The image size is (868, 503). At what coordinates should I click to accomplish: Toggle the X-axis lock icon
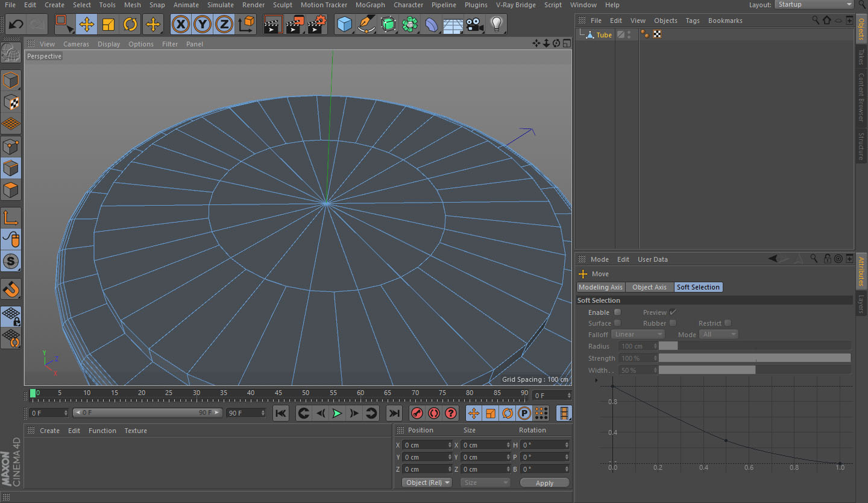click(180, 25)
